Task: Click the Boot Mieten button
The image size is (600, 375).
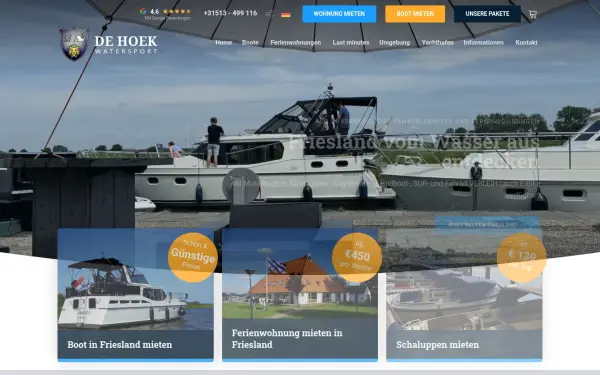Action: 415,14
